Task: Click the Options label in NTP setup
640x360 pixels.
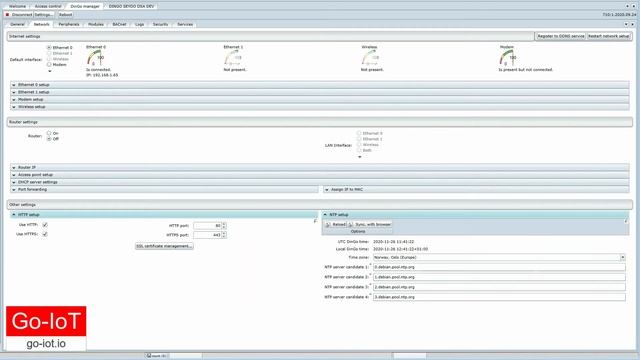Action: coord(358,231)
